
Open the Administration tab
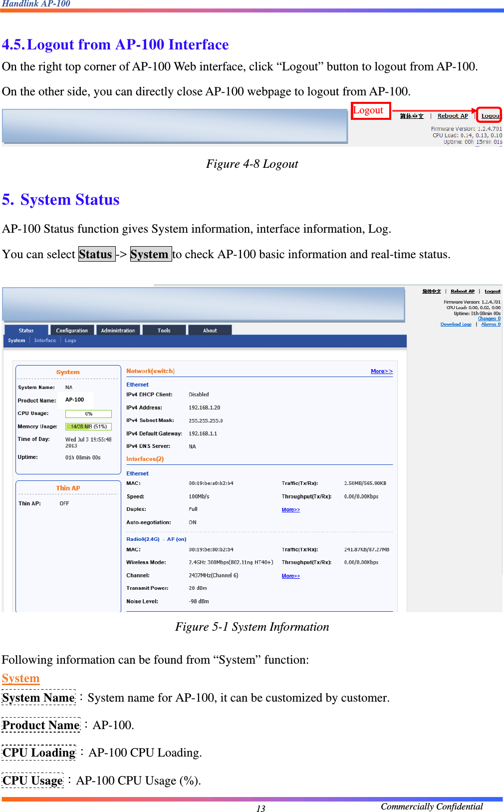click(118, 330)
